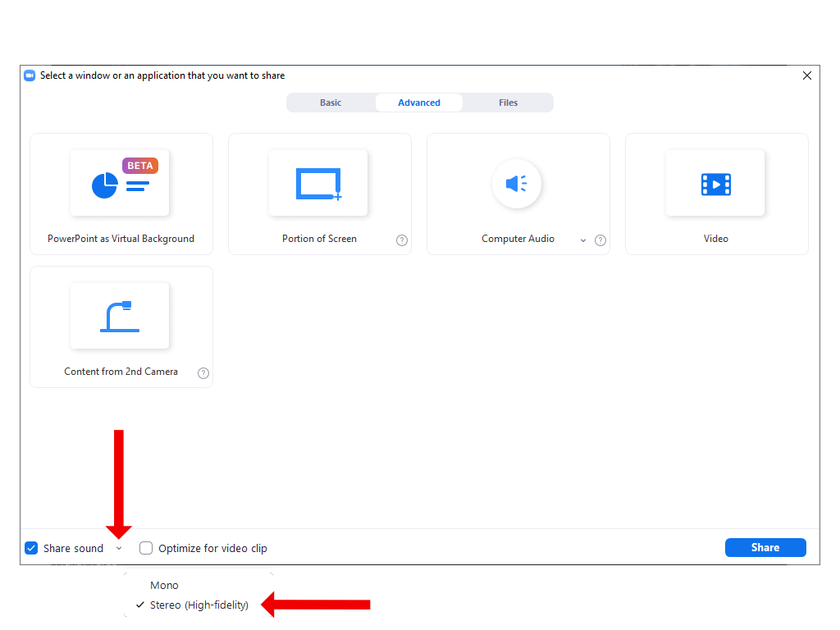The image size is (840, 630).
Task: Open the Computer Audio dropdown chevron
Action: click(x=583, y=240)
